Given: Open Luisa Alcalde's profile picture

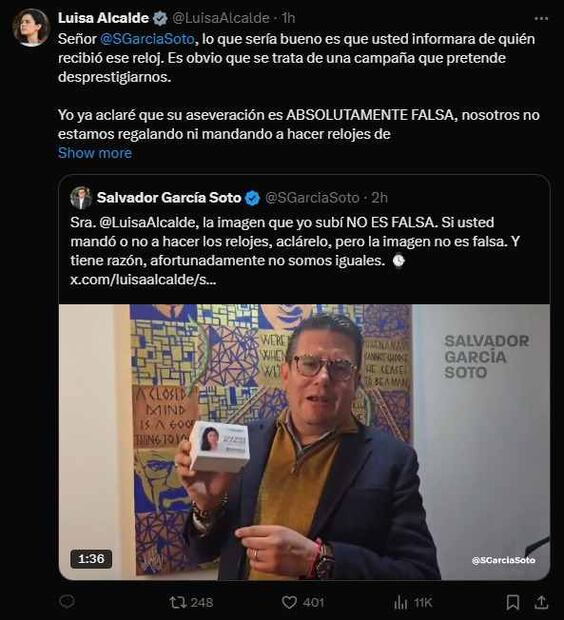Looking at the screenshot, I should [31, 27].
